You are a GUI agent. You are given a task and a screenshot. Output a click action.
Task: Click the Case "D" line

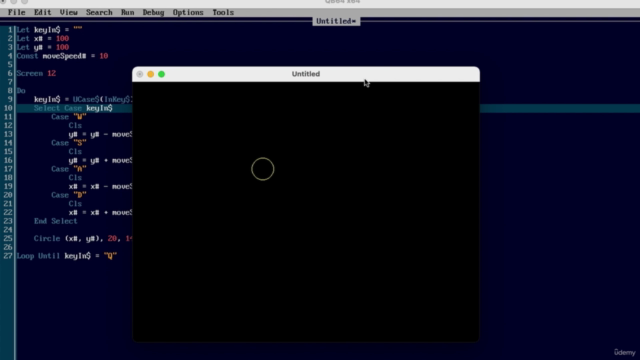69,195
